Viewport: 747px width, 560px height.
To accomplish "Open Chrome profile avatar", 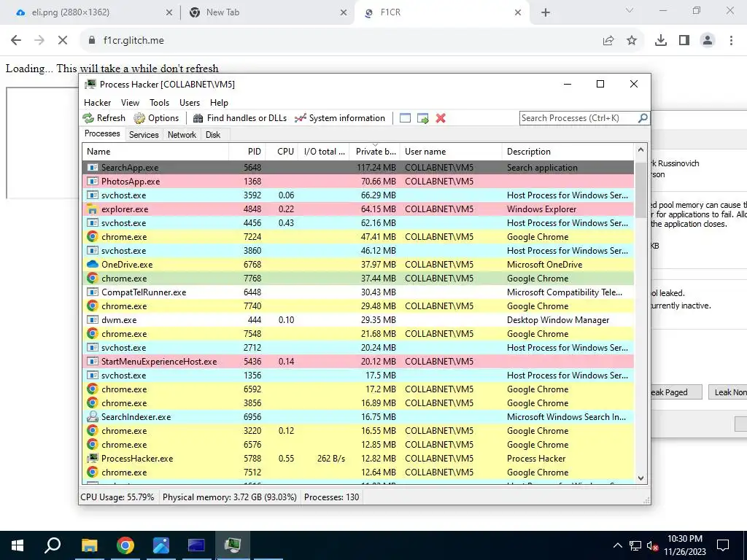I will pyautogui.click(x=708, y=41).
